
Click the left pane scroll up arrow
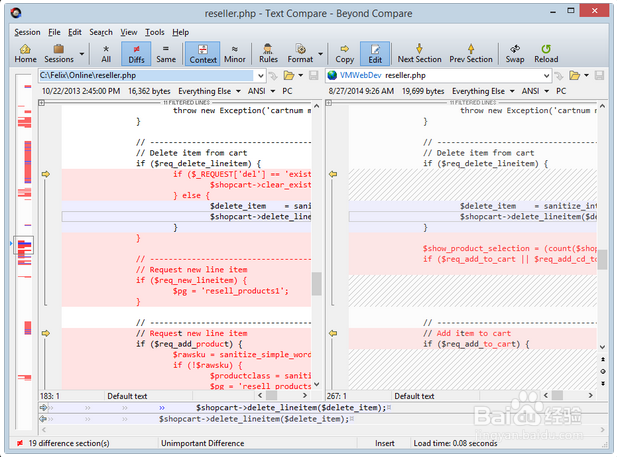point(317,106)
